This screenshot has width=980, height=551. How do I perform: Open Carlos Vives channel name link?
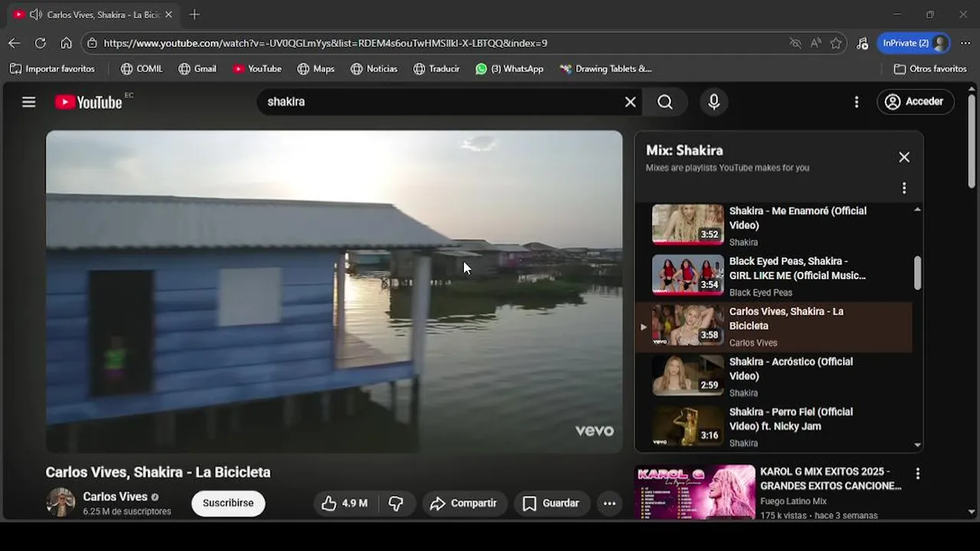tap(115, 497)
